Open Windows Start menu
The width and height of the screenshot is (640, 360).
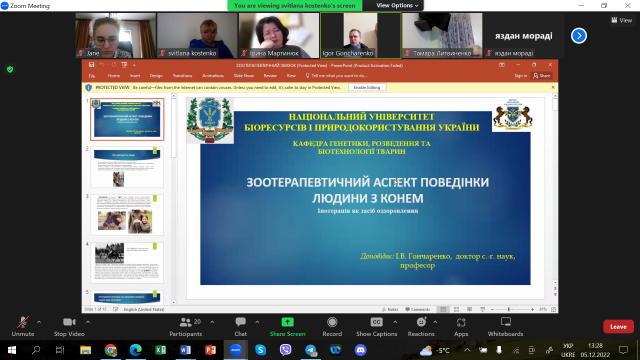click(x=11, y=350)
